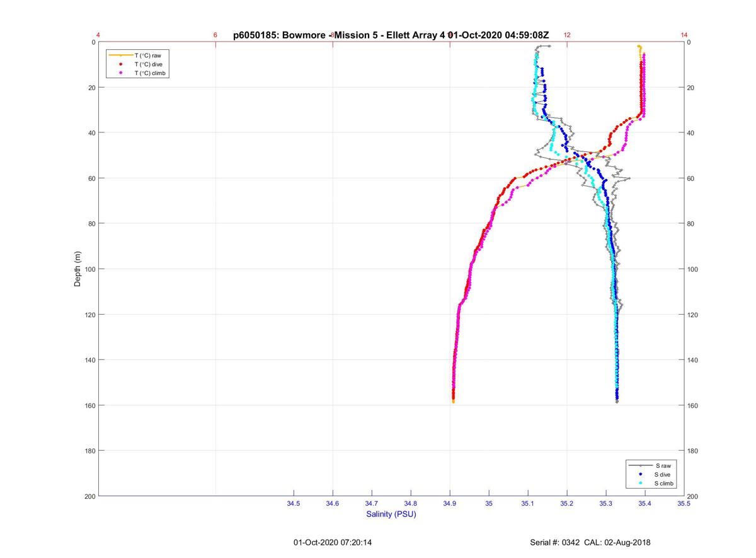
Task: Click the timestamp '01-Oct-2020 07:20:14'
Action: tap(333, 542)
